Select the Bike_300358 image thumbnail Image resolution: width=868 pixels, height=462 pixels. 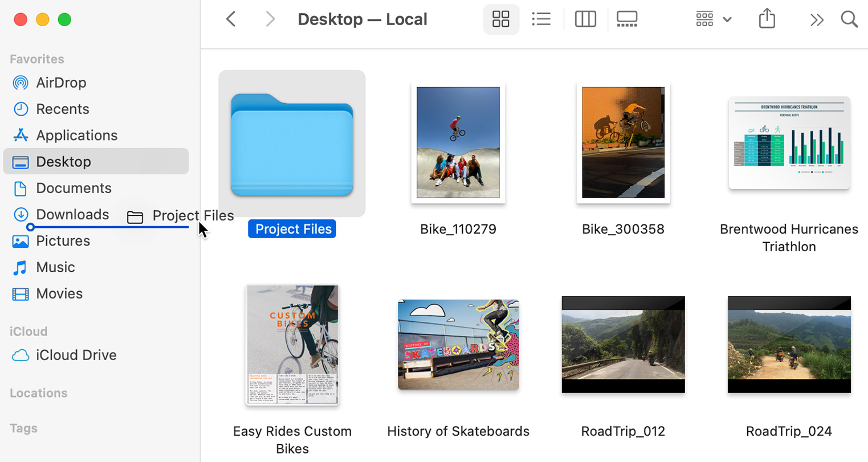coord(623,142)
